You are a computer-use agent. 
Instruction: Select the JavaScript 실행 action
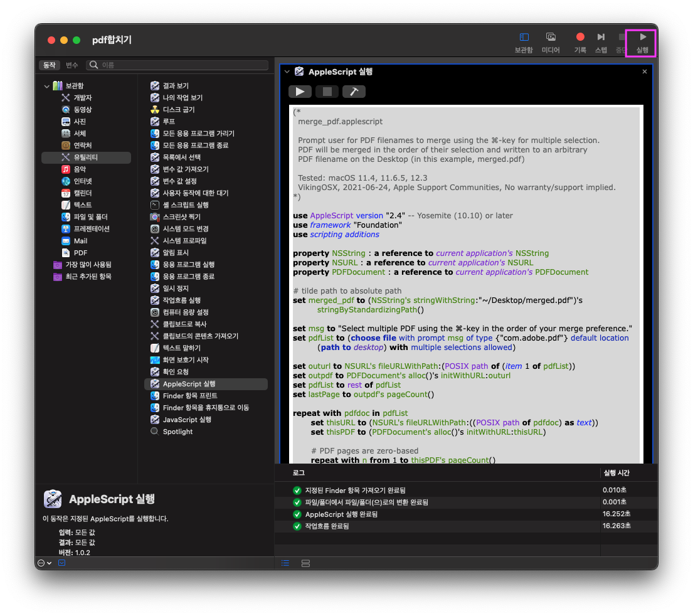[187, 420]
